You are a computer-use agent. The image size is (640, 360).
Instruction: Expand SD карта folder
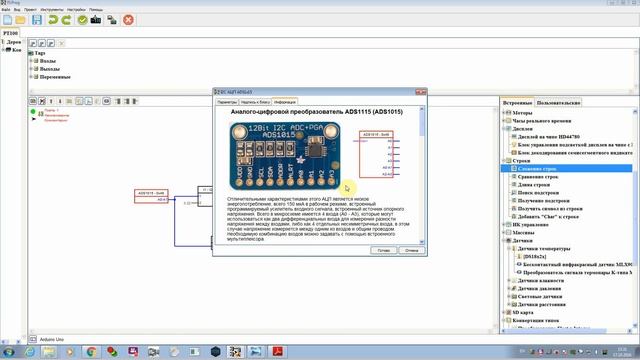pyautogui.click(x=504, y=312)
